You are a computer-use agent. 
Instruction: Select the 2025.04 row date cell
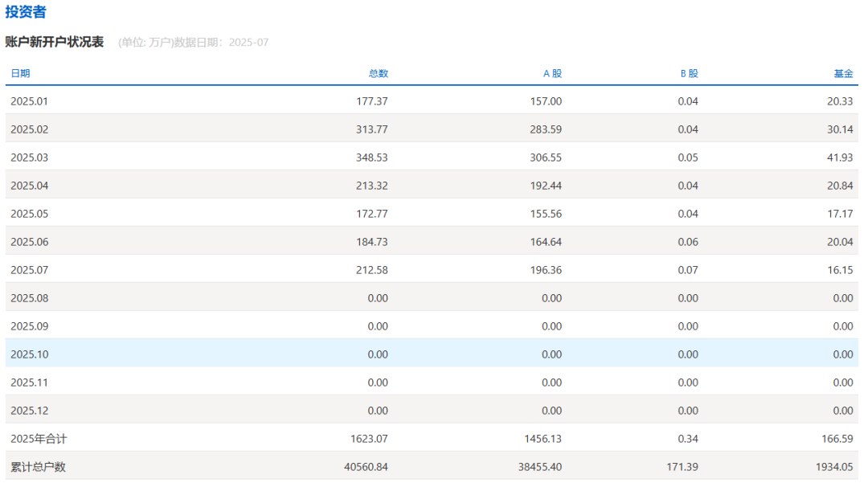coord(30,186)
